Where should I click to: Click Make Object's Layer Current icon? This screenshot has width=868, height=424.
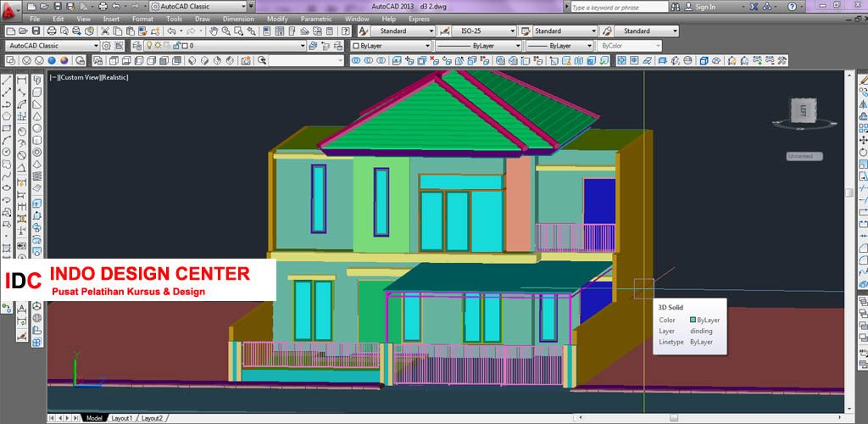click(313, 46)
